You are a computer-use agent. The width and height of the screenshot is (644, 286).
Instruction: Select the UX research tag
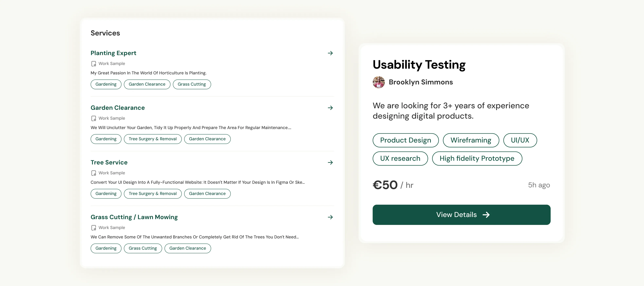pos(400,159)
